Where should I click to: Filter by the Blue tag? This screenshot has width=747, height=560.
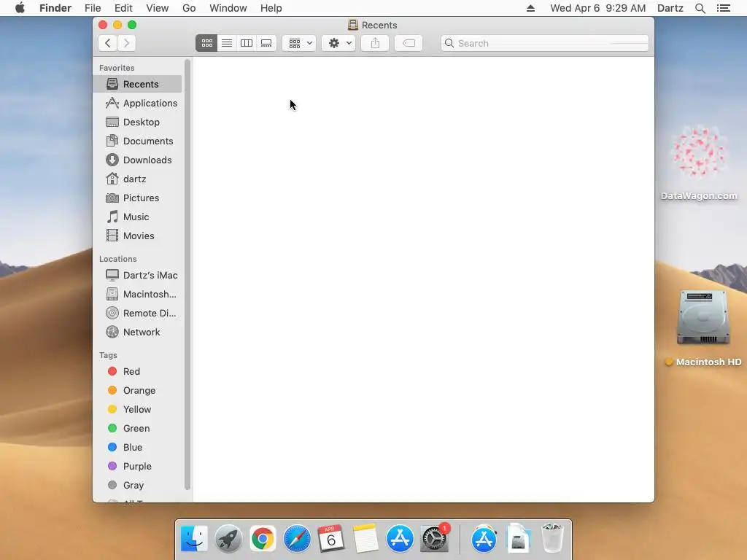point(137,448)
